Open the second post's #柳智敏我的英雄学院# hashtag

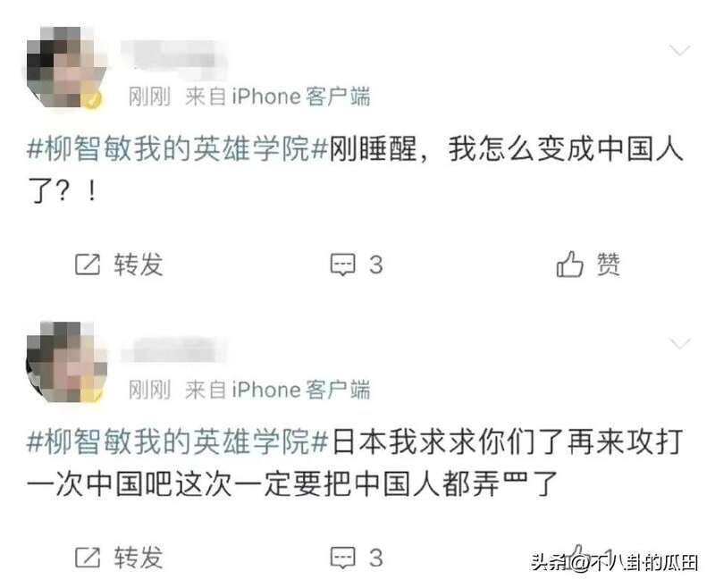(177, 441)
